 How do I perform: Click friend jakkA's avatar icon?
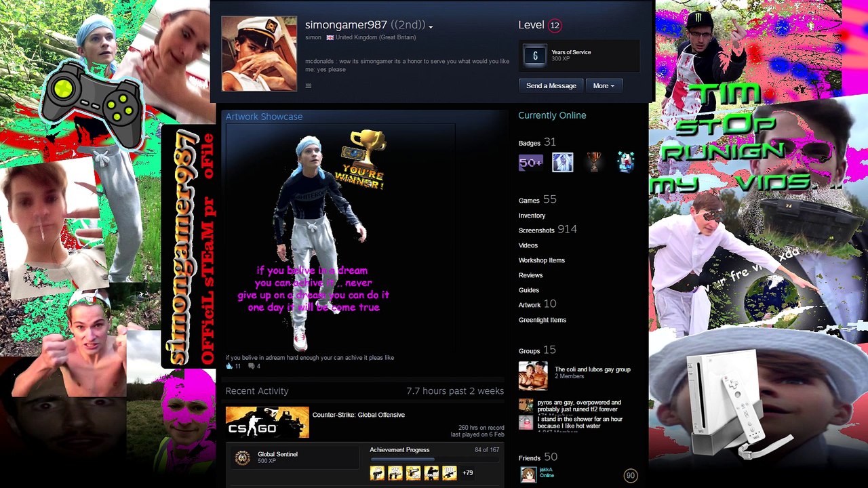point(527,474)
